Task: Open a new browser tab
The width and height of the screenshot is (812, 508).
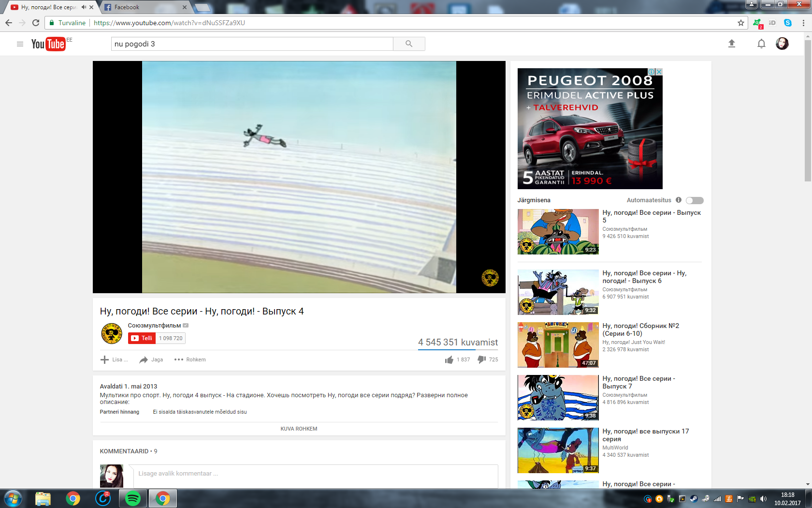Action: tap(203, 7)
